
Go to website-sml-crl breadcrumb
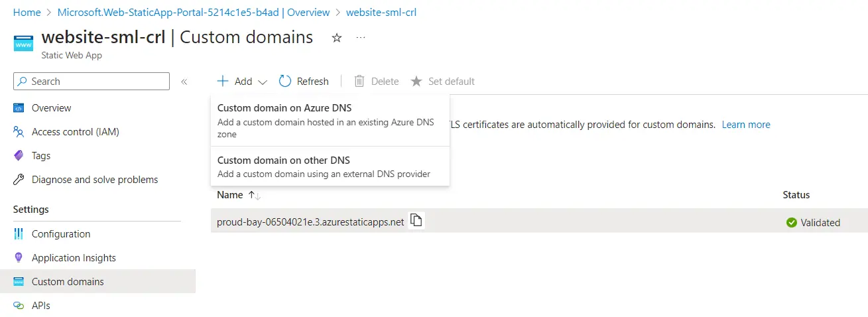pos(381,13)
